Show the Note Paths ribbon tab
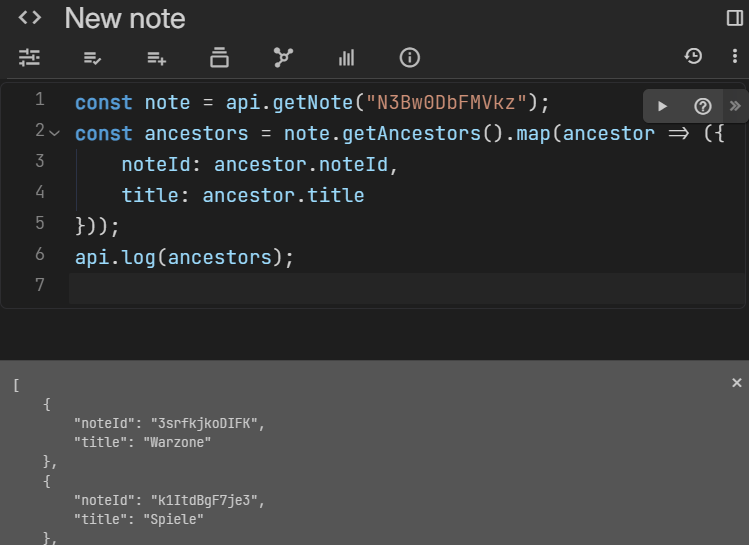749x545 pixels. point(219,58)
